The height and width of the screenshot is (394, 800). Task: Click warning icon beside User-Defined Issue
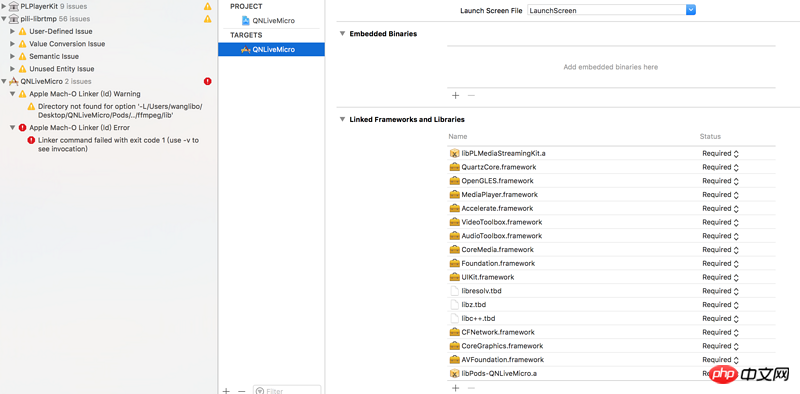point(22,31)
